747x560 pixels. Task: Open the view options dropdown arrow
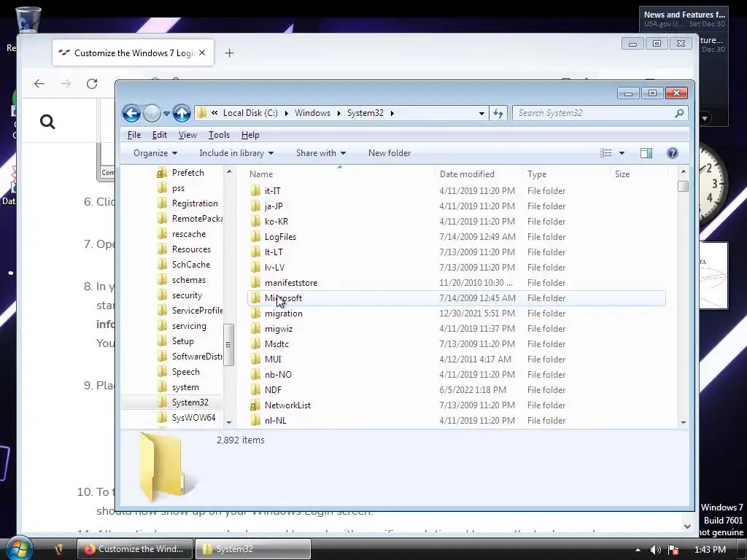click(x=622, y=153)
